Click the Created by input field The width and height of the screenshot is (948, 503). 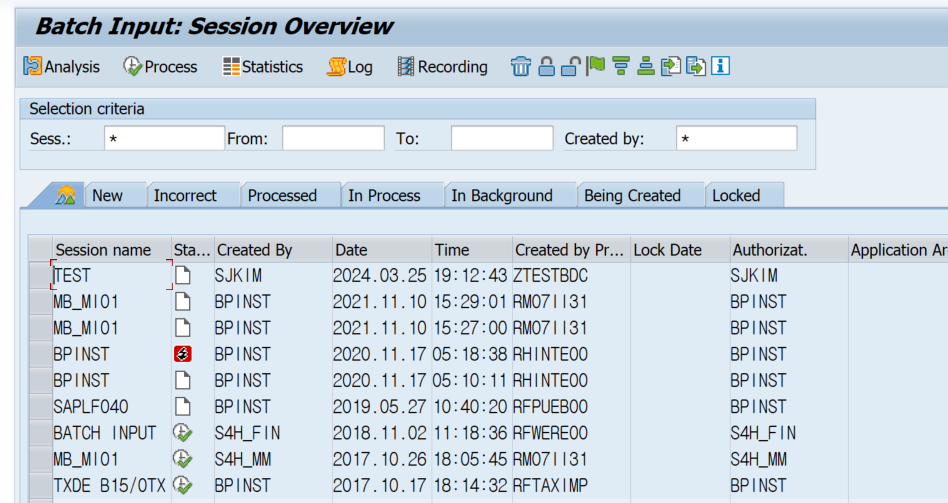coord(736,138)
